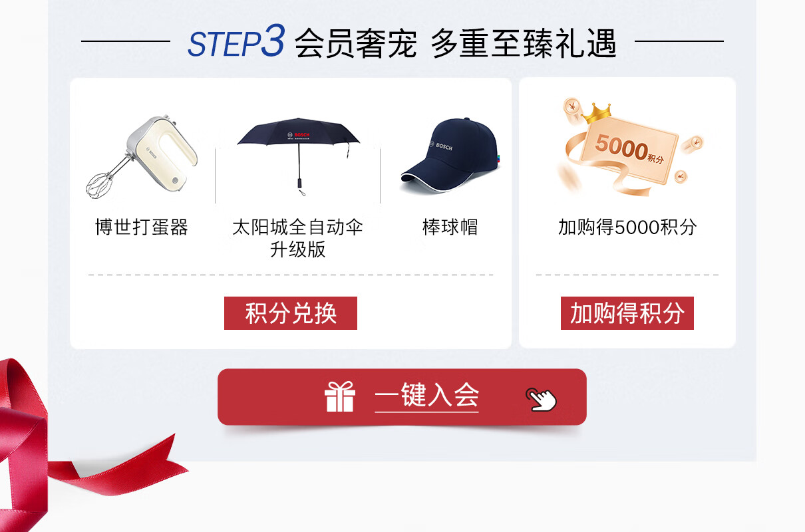Click the golden crown on coupon
Viewport: 805px width, 532px height.
[x=596, y=112]
